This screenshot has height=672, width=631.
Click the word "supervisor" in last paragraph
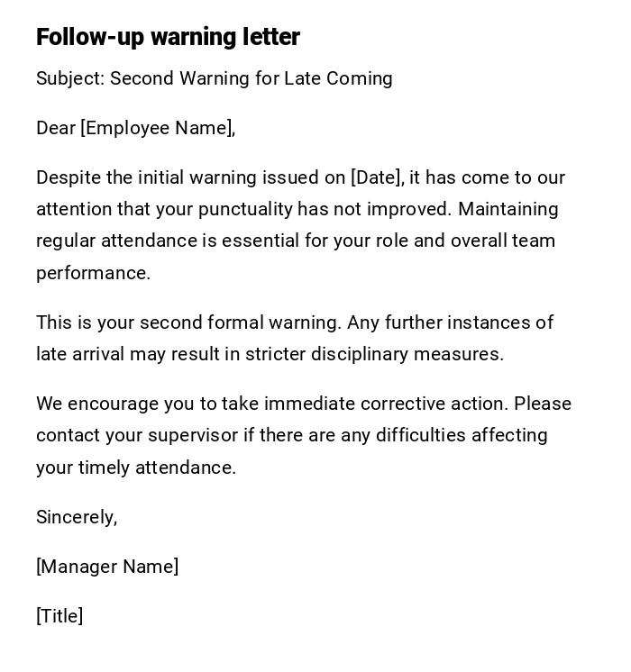tap(192, 435)
